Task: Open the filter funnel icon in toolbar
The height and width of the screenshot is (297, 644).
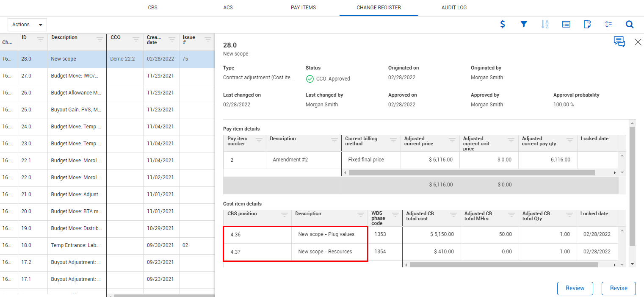Action: (x=524, y=25)
